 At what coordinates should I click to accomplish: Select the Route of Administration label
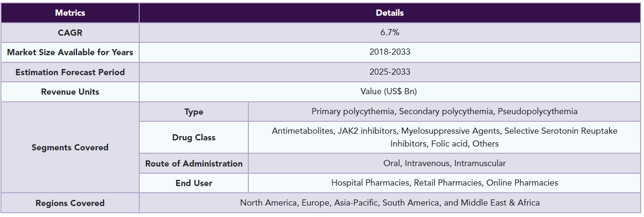194,163
